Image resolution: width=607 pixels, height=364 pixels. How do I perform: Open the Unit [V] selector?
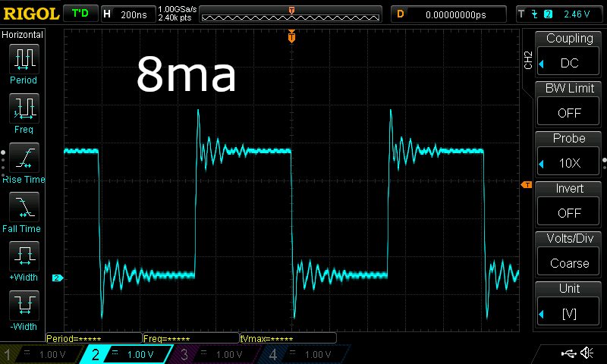tap(570, 313)
